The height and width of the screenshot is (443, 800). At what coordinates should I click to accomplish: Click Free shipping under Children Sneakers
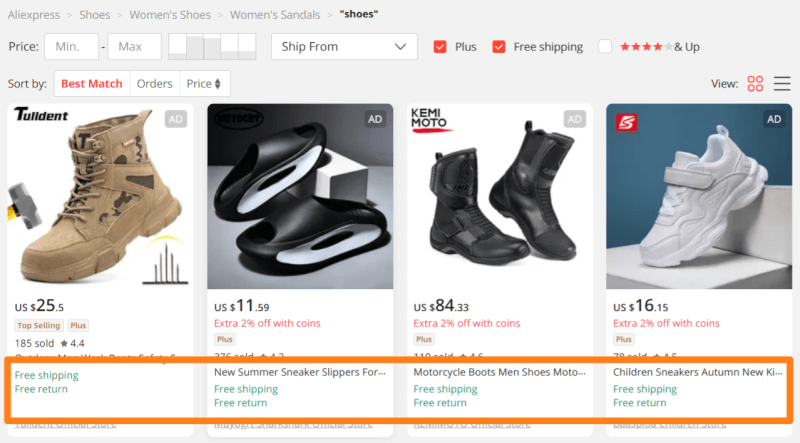coord(645,389)
